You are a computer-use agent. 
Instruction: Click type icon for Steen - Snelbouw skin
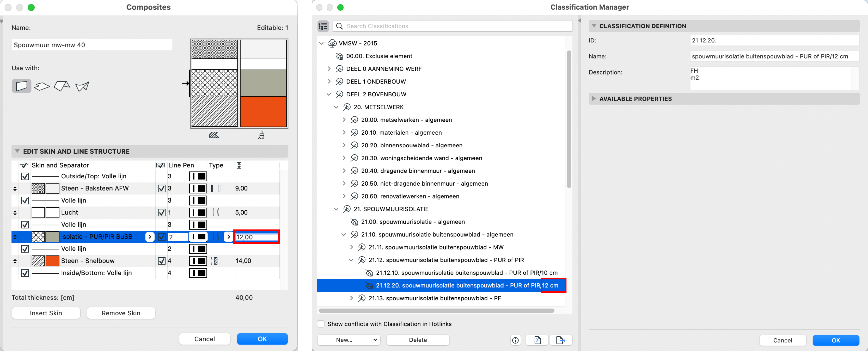point(216,261)
